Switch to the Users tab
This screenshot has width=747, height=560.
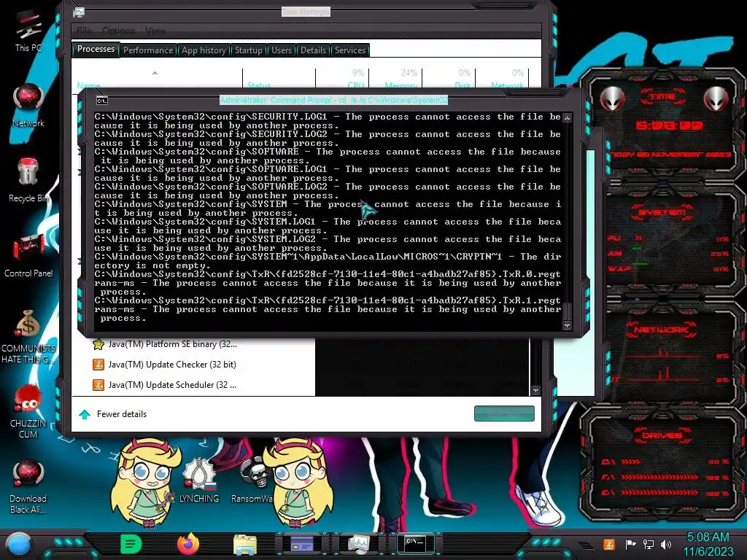[x=282, y=50]
